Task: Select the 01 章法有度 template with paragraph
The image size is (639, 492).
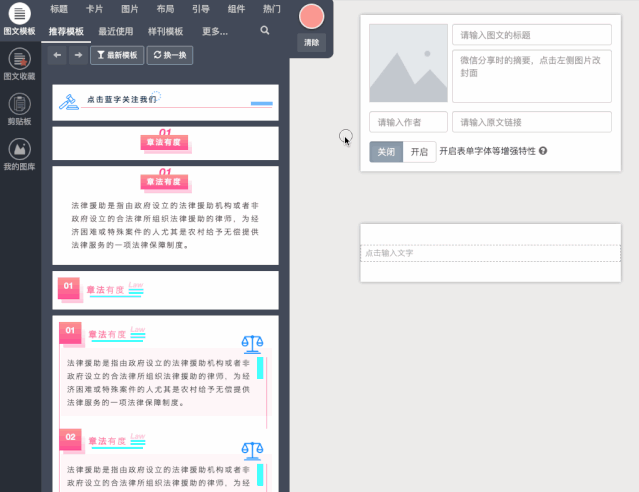Action: (165, 215)
